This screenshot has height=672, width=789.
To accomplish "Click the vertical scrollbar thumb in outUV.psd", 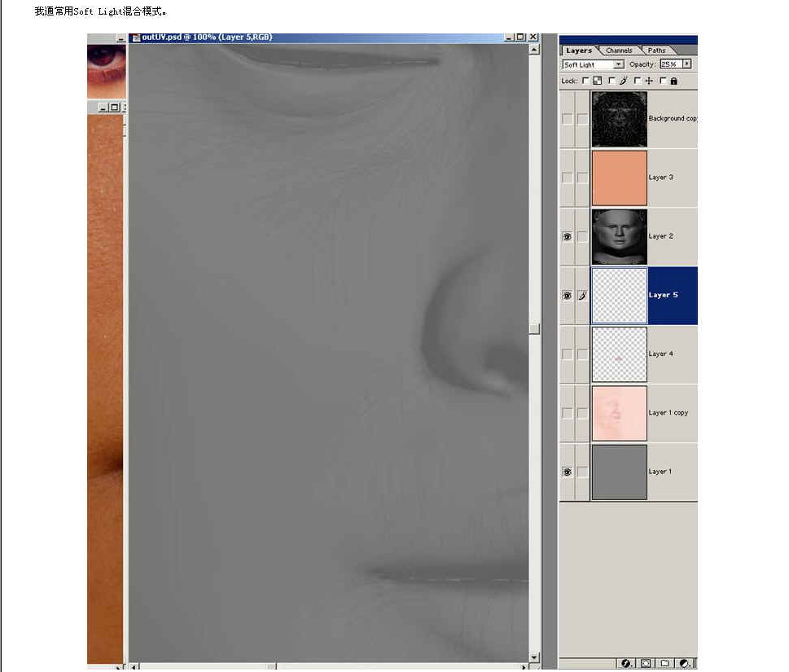I will click(x=534, y=329).
